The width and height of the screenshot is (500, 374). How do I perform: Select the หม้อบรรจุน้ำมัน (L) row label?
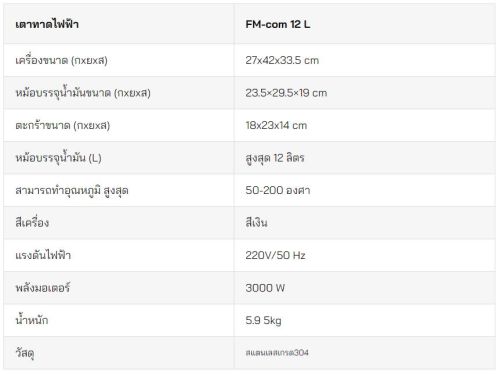[x=58, y=157]
